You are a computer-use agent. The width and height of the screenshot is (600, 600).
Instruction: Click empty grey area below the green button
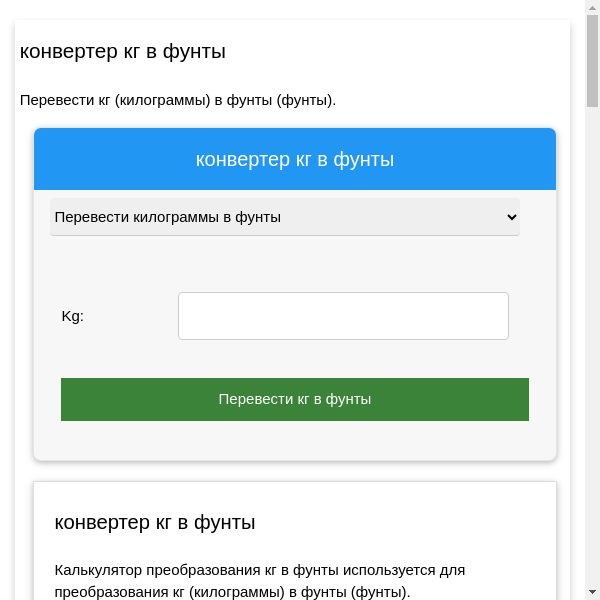[x=295, y=440]
